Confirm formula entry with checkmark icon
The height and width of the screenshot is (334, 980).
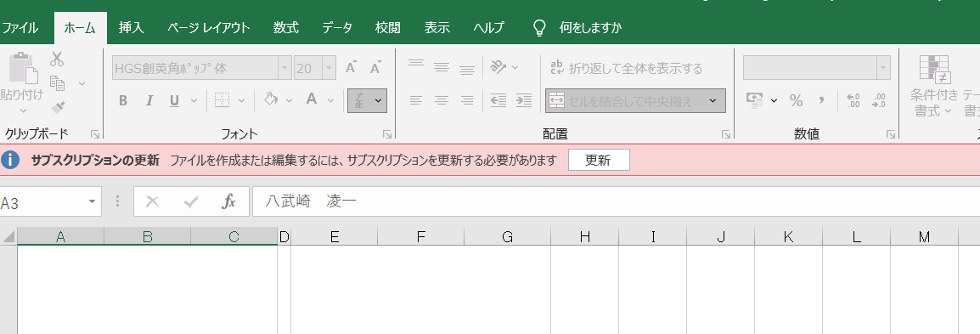click(x=191, y=201)
